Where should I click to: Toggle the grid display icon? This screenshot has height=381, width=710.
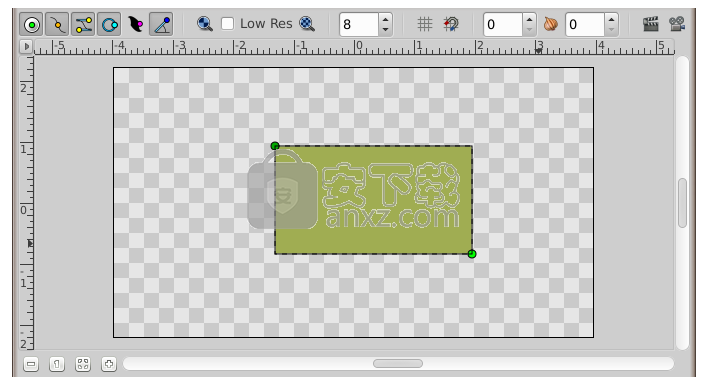tap(424, 24)
